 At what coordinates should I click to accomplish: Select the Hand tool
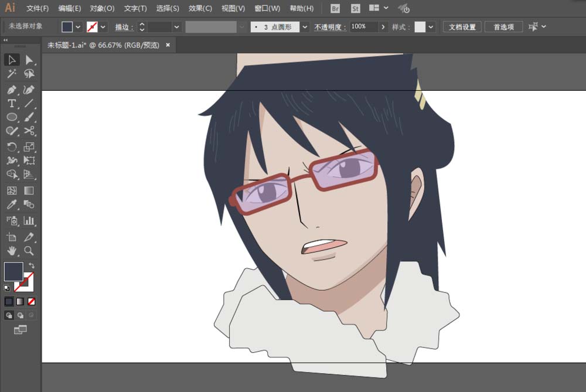pos(12,251)
